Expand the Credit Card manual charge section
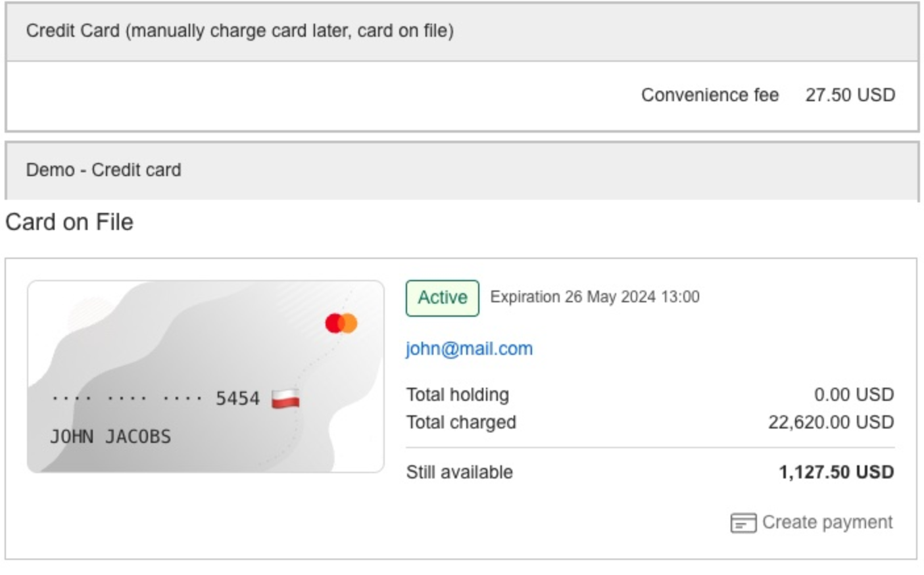 pos(239,31)
